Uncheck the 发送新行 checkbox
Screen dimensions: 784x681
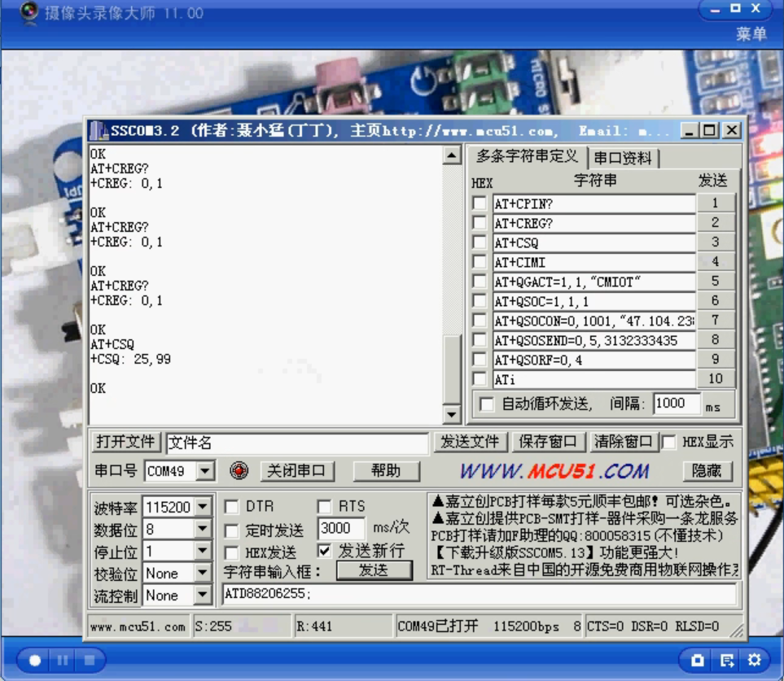(x=324, y=551)
